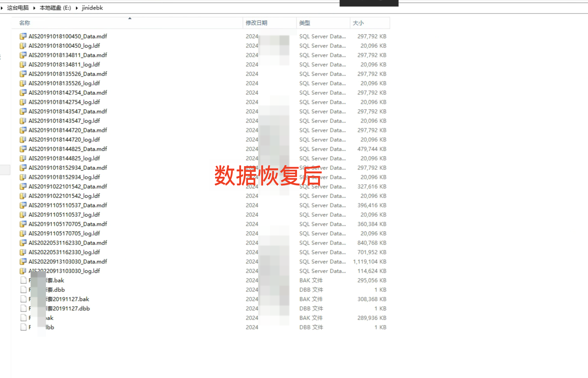This screenshot has width=588, height=378.
Task: Expand breadcrumb arrow after 这台电脑
Action: pos(34,8)
